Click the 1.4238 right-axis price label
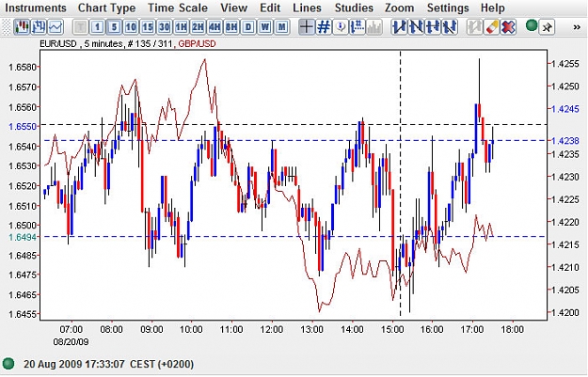 pyautogui.click(x=565, y=141)
